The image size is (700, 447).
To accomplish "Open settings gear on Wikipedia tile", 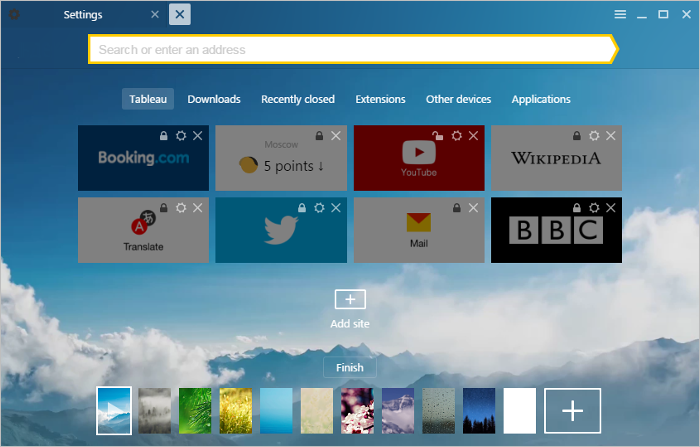I will coord(594,136).
